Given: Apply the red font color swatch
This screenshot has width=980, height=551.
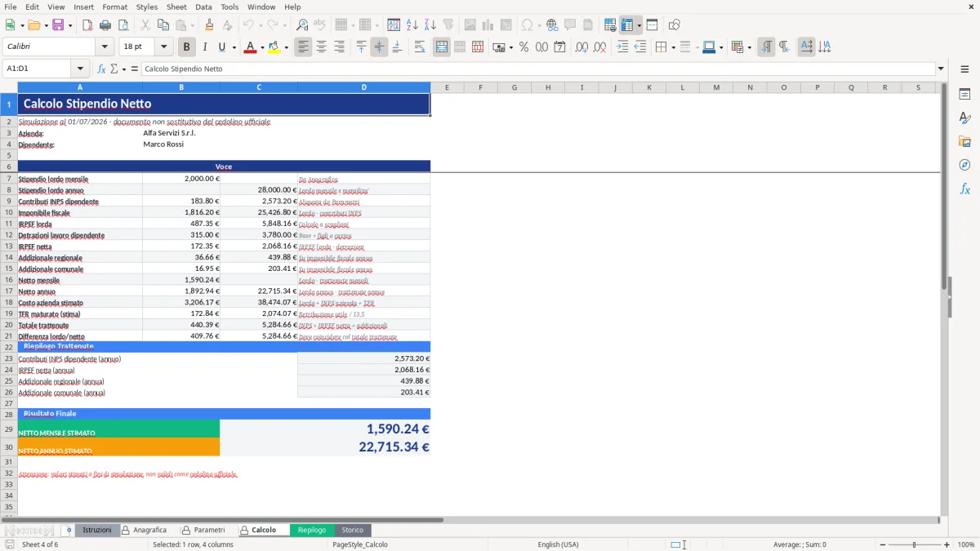Looking at the screenshot, I should [x=249, y=47].
